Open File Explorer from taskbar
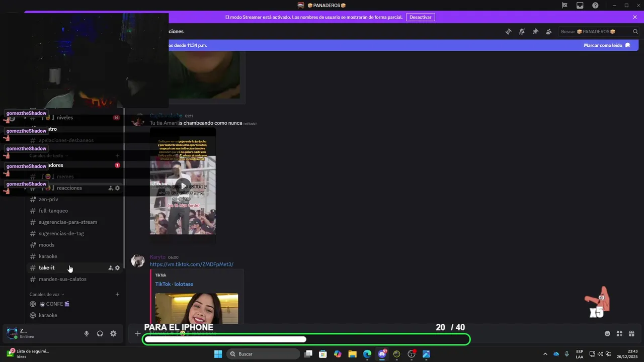This screenshot has height=362, width=644. coord(352,354)
